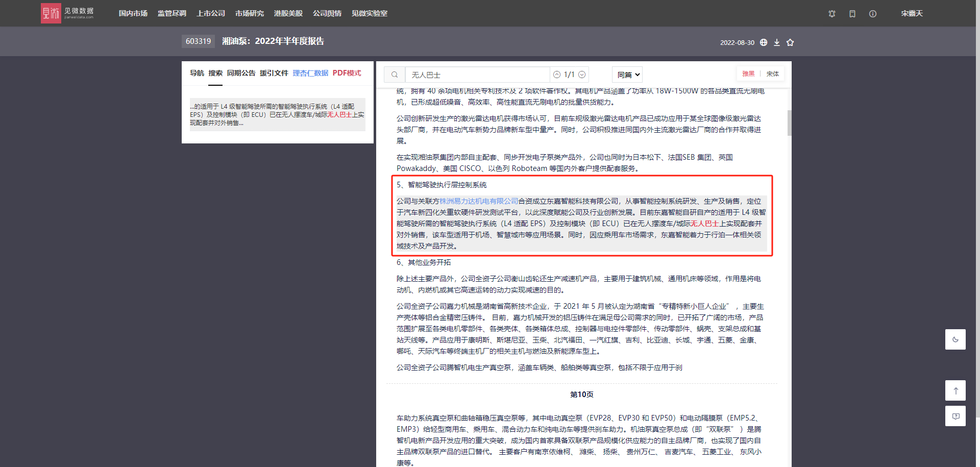This screenshot has width=980, height=467.
Task: Open the bookmarks icon in top bar
Action: click(852, 14)
